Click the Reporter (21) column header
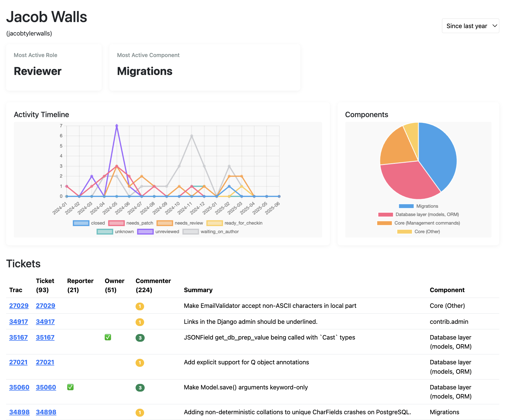This screenshot has height=420, width=507. pos(80,285)
